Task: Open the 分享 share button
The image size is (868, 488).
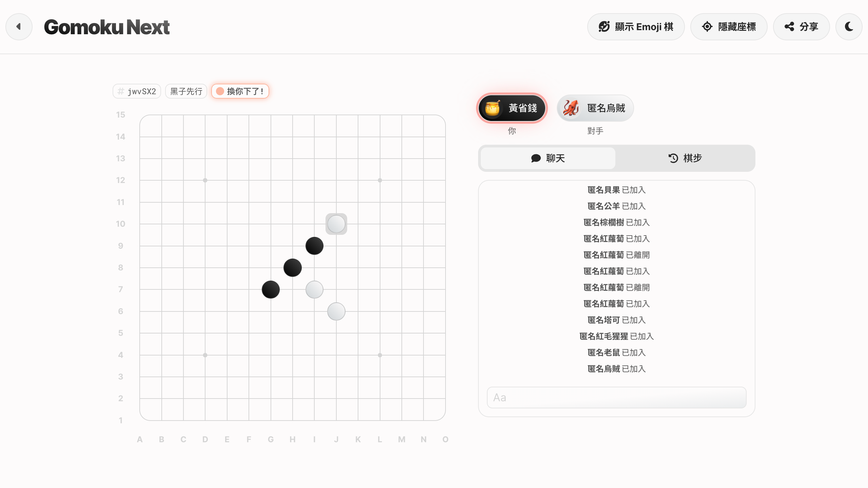Action: point(802,27)
